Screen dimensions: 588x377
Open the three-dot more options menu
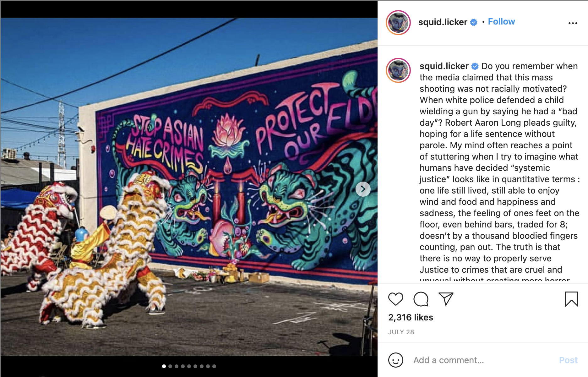pyautogui.click(x=573, y=23)
